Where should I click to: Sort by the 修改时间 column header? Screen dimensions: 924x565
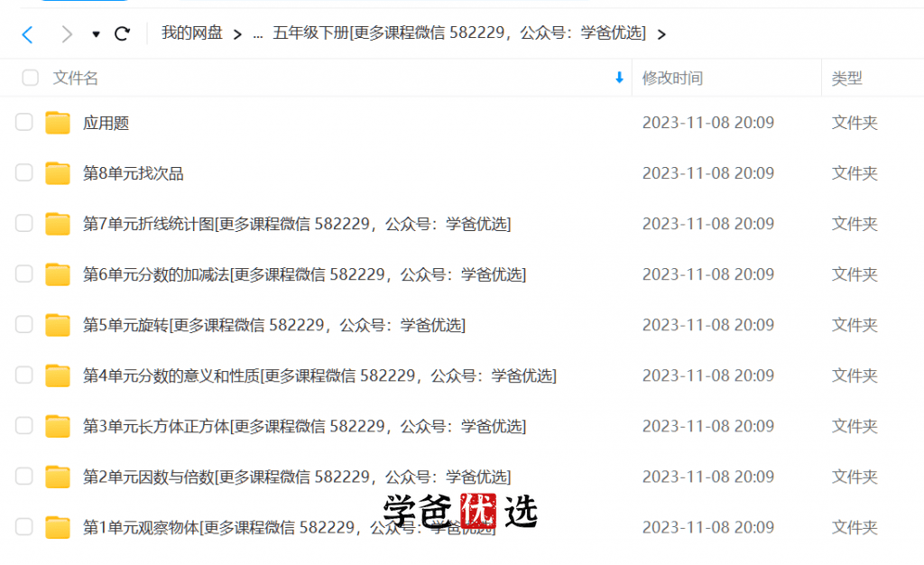point(672,78)
